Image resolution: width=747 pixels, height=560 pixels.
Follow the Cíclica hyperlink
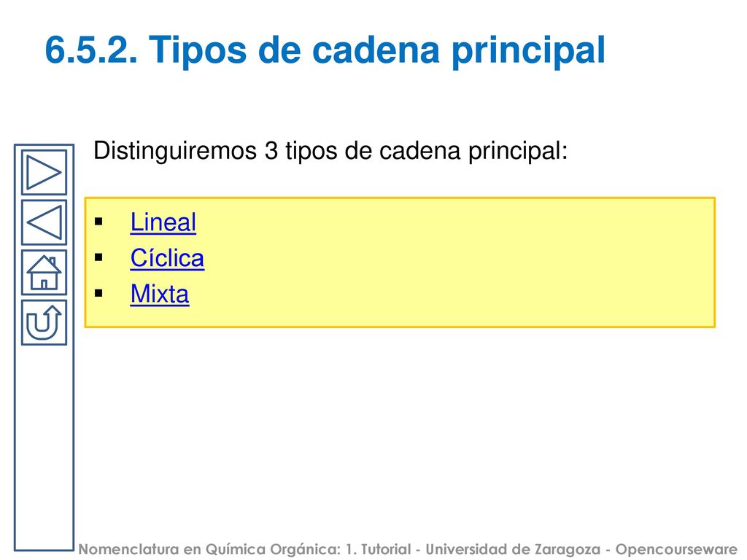click(x=167, y=258)
